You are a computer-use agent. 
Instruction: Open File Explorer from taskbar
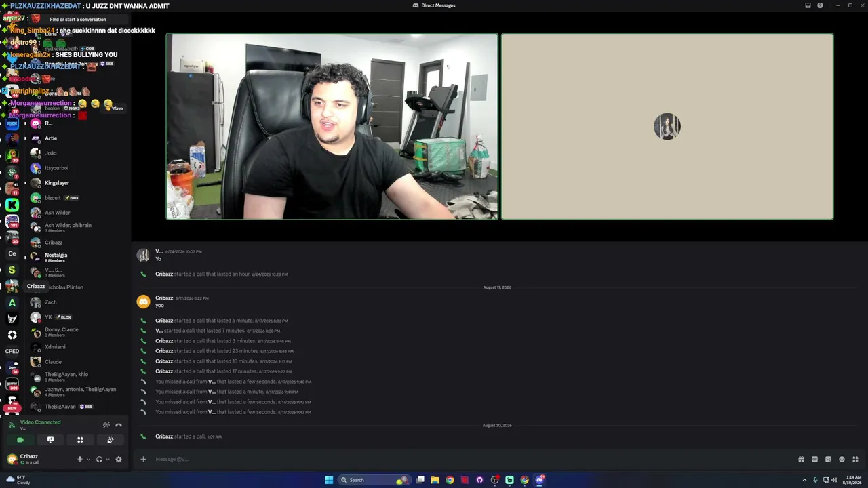click(x=435, y=480)
